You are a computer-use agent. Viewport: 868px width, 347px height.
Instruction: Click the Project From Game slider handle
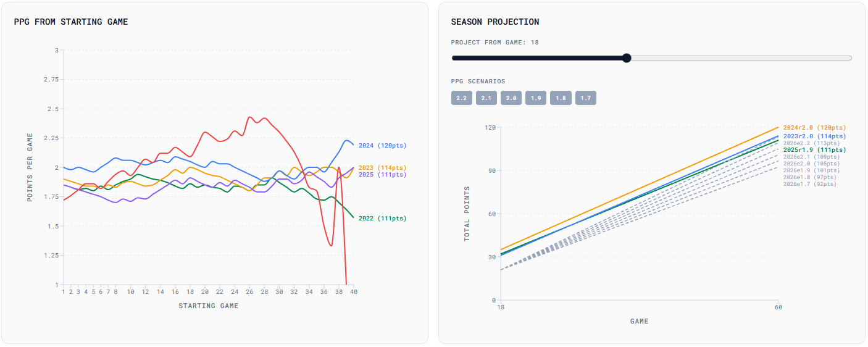(x=627, y=58)
